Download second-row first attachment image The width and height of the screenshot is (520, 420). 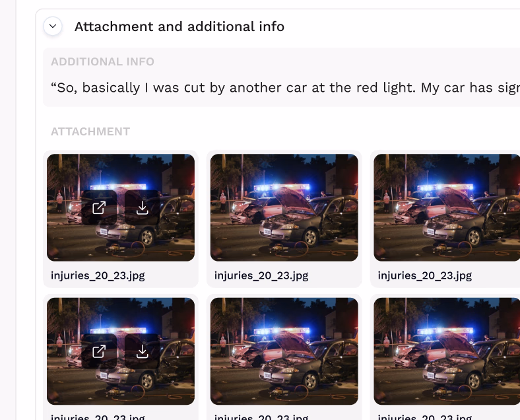point(143,351)
